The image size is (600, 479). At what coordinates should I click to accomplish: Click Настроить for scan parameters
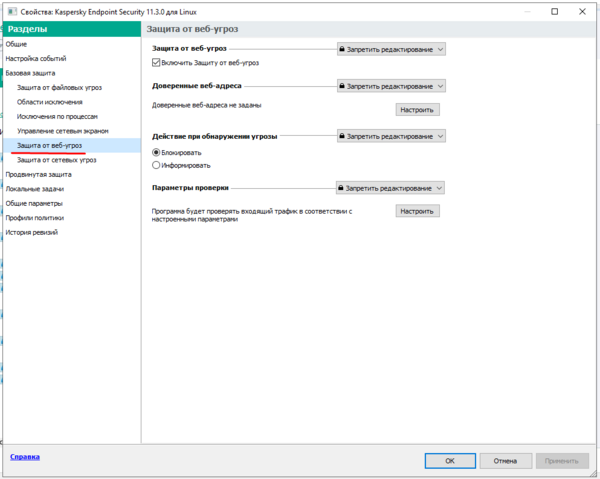click(x=417, y=211)
